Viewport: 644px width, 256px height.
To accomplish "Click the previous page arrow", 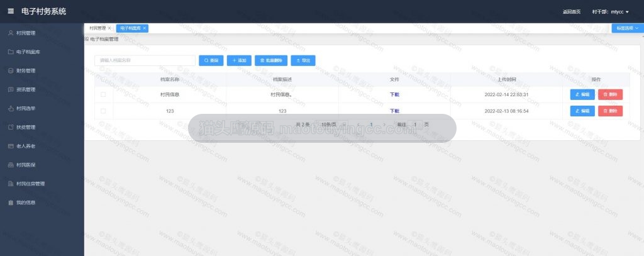I will 358,124.
